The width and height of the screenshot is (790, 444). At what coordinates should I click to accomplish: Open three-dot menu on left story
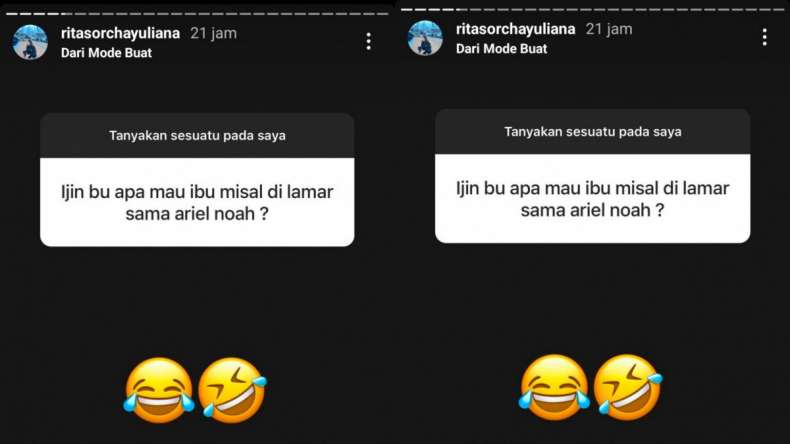369,41
